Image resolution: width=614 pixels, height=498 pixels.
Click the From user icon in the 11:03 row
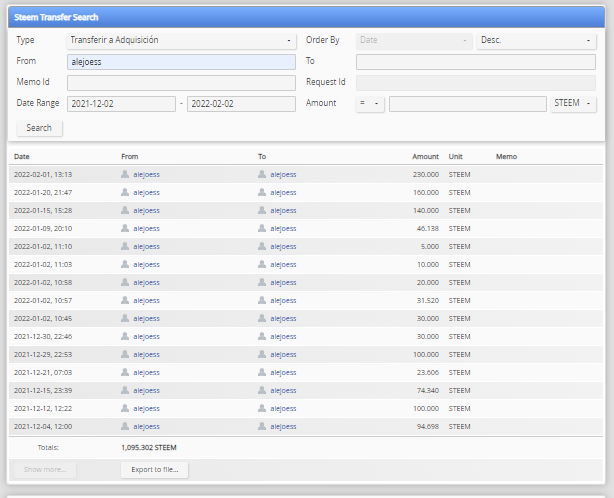click(125, 264)
